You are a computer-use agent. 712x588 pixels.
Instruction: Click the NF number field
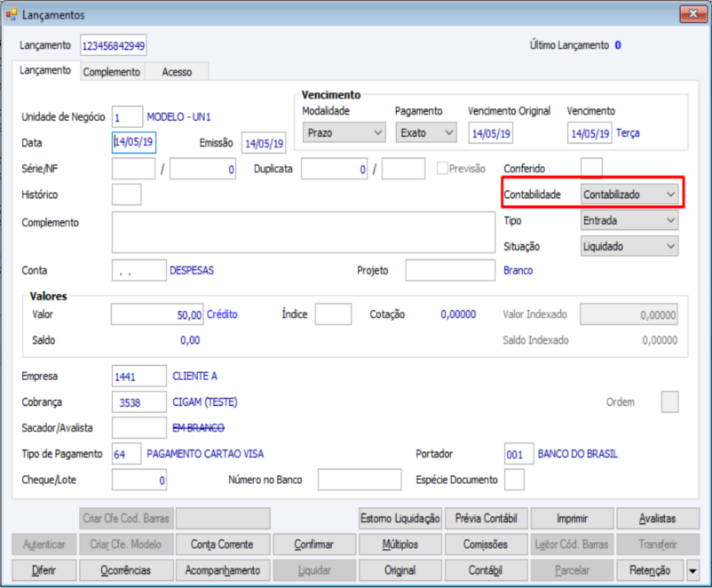(203, 169)
